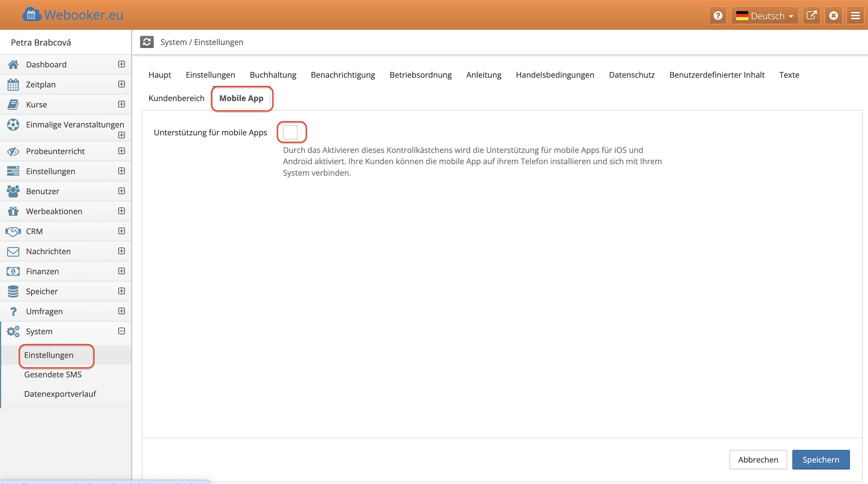Click the Werbeaktionen gift icon
Viewport: 868px width, 484px height.
tap(13, 211)
